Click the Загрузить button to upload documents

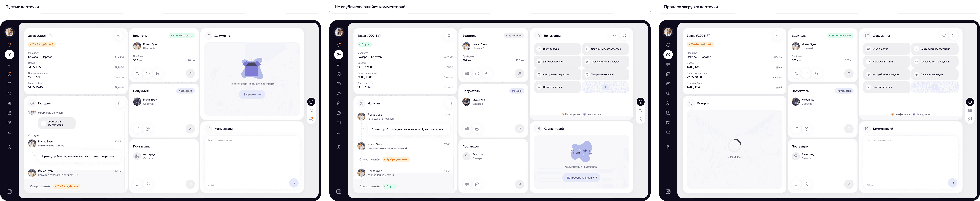tap(252, 94)
